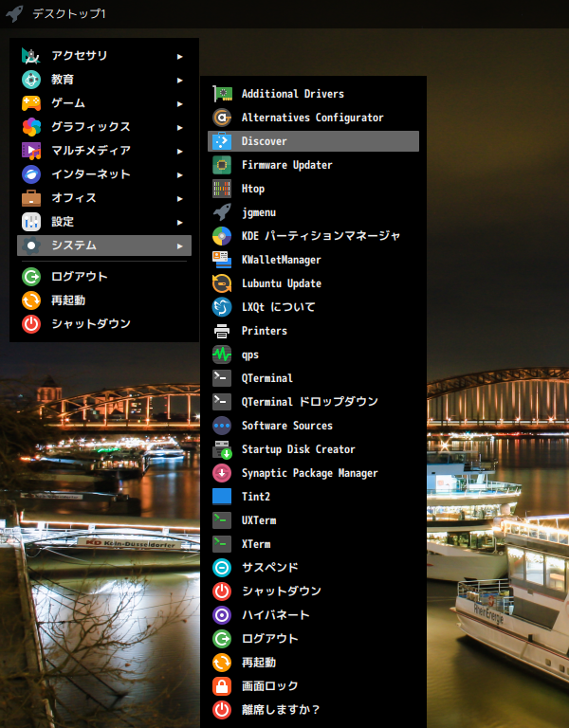
Task: Click the Firmware Updater icon
Action: pyautogui.click(x=222, y=165)
